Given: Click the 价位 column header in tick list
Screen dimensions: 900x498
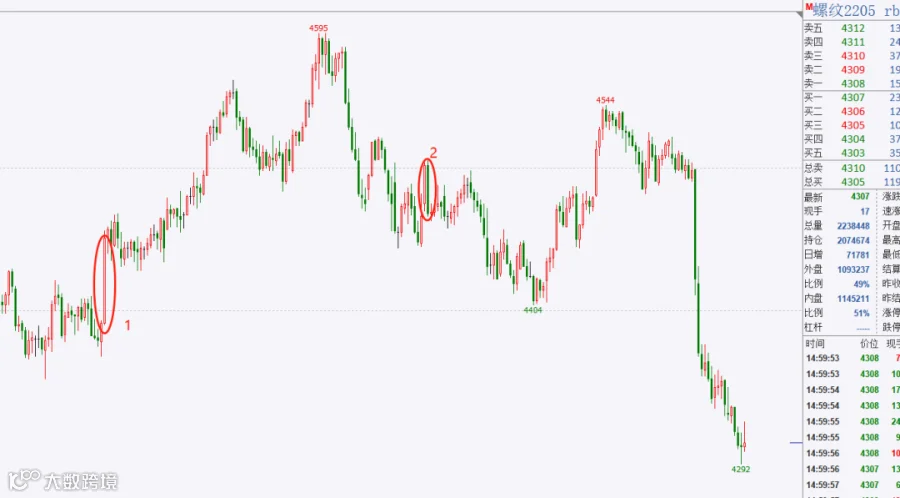Looking at the screenshot, I should point(869,344).
